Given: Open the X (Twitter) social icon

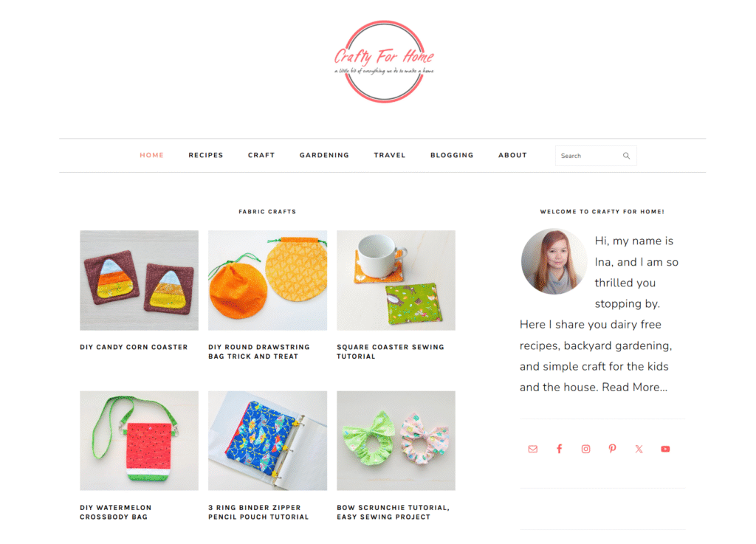Looking at the screenshot, I should click(639, 449).
